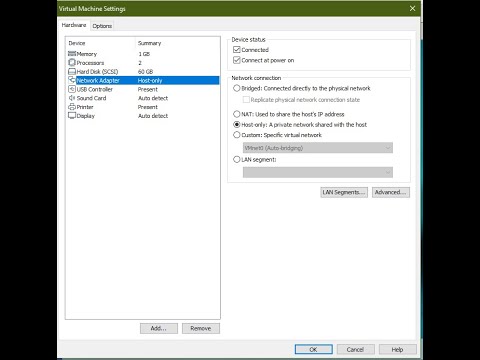The image size is (480, 360).
Task: Select Host-only network connection option
Action: [237, 124]
